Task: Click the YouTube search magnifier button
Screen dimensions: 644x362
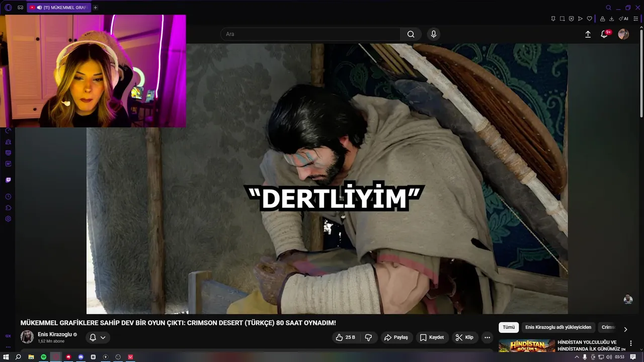Action: pos(411,34)
